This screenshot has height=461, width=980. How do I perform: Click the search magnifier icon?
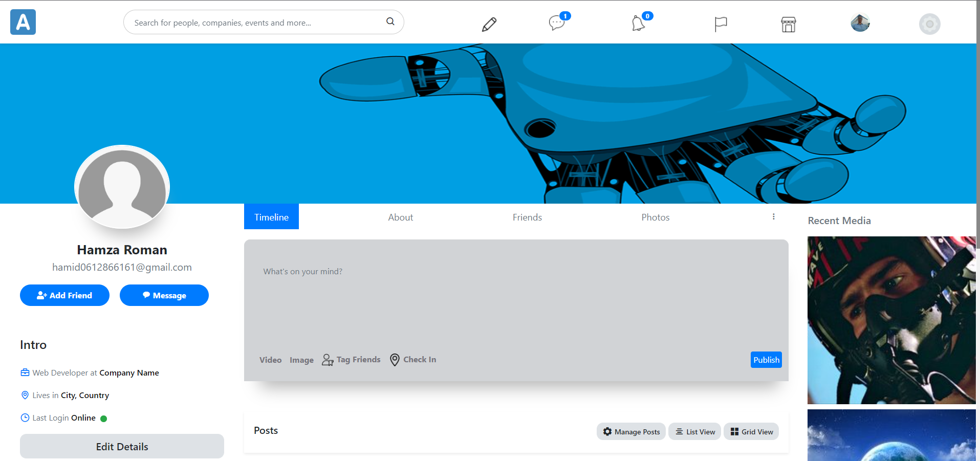[x=390, y=21]
